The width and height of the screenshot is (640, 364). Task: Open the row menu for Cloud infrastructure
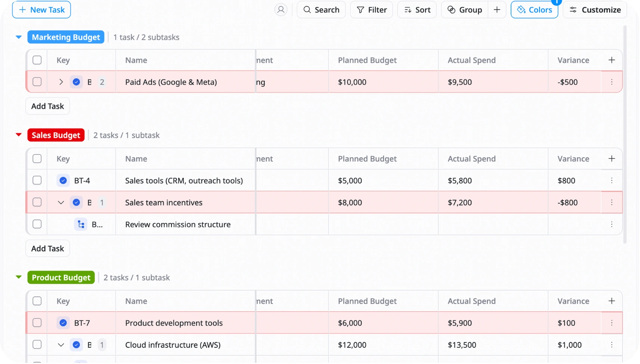[612, 345]
